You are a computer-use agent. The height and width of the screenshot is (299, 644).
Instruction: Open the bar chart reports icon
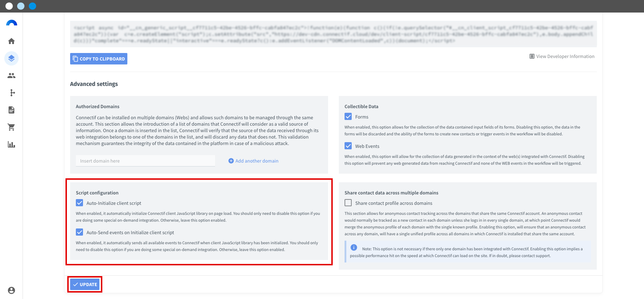coord(11,144)
